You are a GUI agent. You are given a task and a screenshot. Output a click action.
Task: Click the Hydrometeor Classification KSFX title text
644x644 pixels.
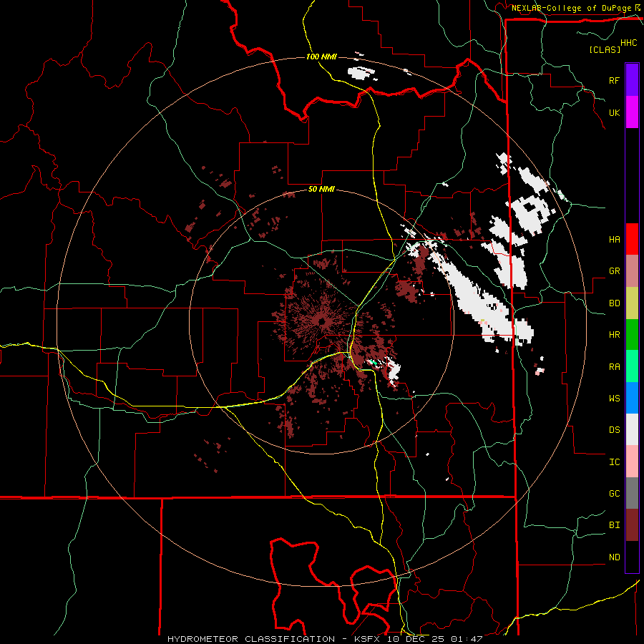(324, 639)
